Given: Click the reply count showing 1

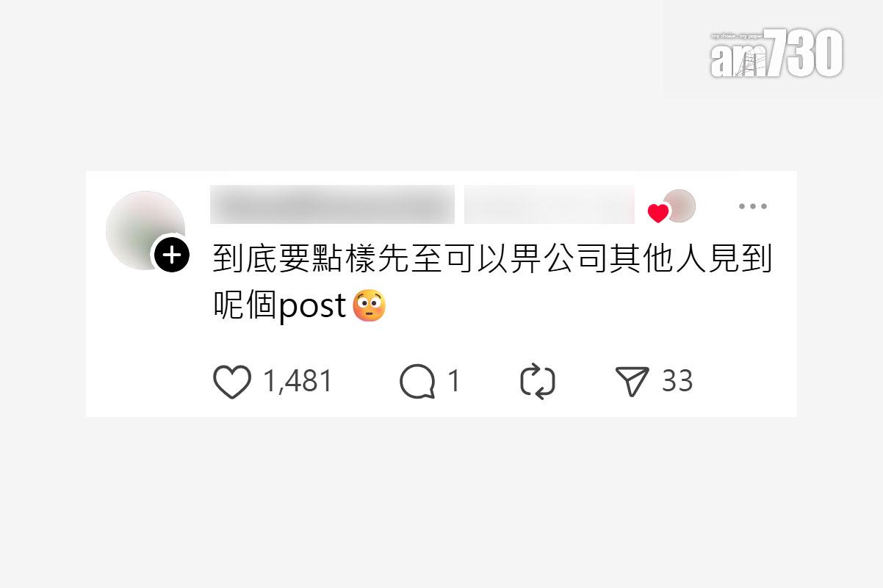Looking at the screenshot, I should (x=454, y=382).
